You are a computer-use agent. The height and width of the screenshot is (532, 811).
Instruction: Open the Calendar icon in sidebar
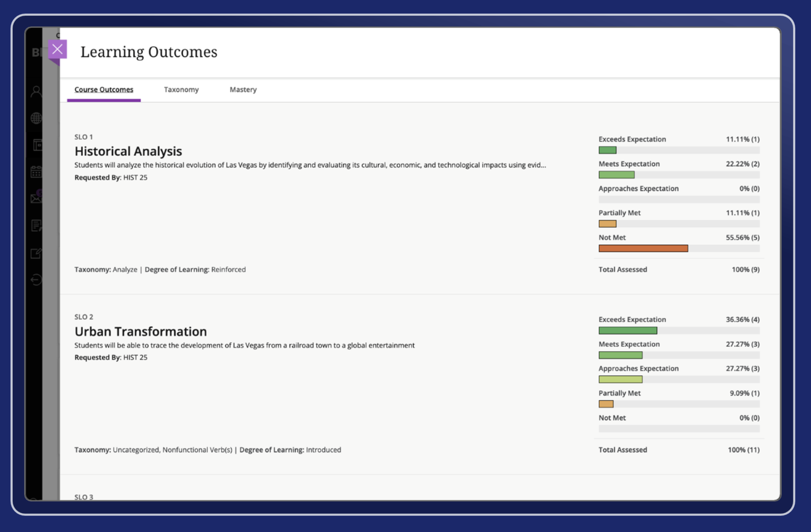pos(36,172)
